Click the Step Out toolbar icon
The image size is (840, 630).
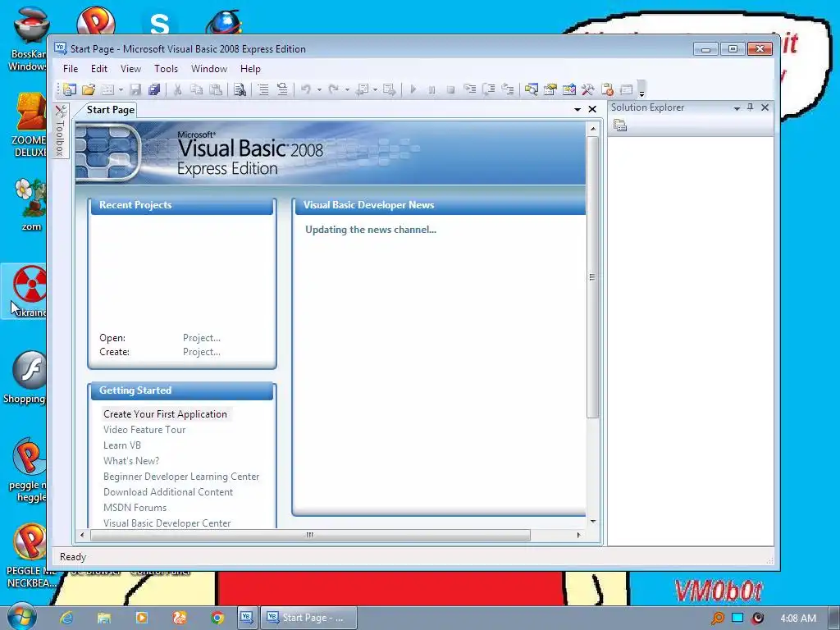pyautogui.click(x=508, y=89)
